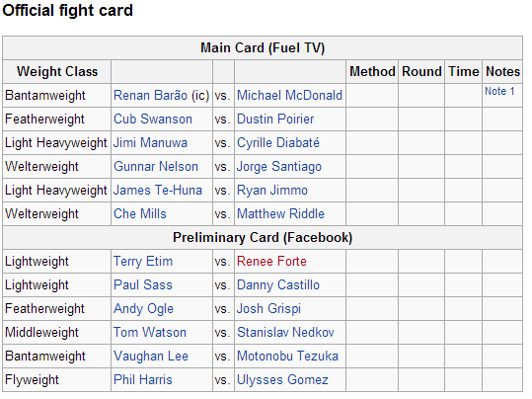Visit the Jorge Santiago link

pos(279,167)
